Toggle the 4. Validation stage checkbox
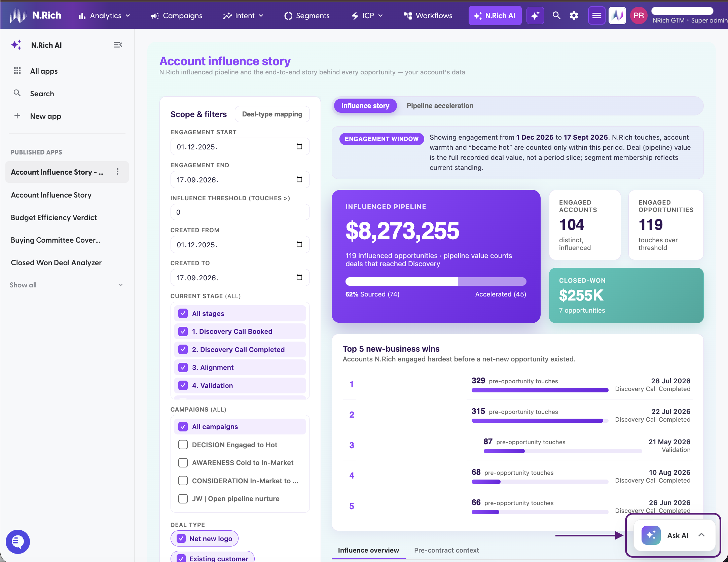The width and height of the screenshot is (728, 562). 183,385
